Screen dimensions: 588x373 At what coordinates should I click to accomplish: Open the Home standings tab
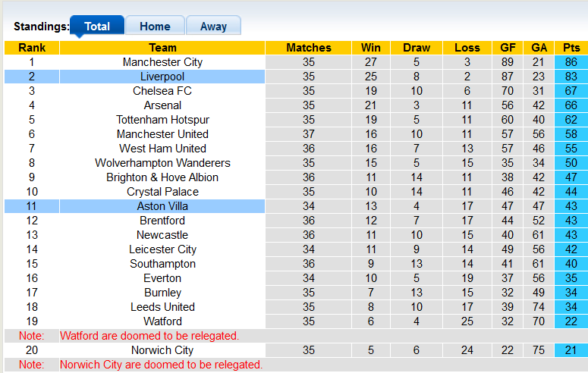(x=154, y=26)
